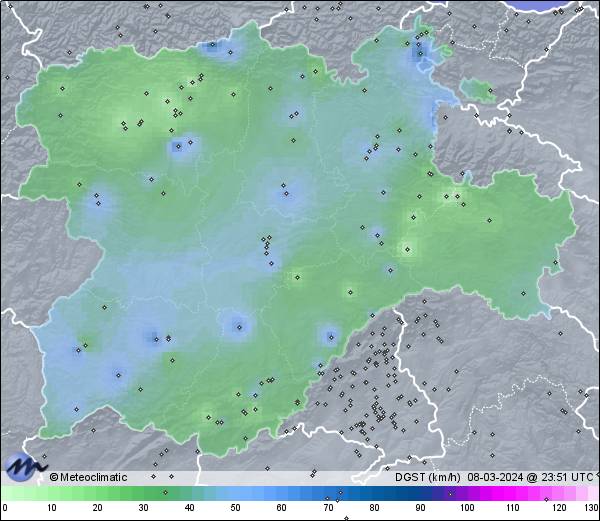The image size is (600, 521).
Task: Click the date 08-03-2024
Action: point(495,477)
